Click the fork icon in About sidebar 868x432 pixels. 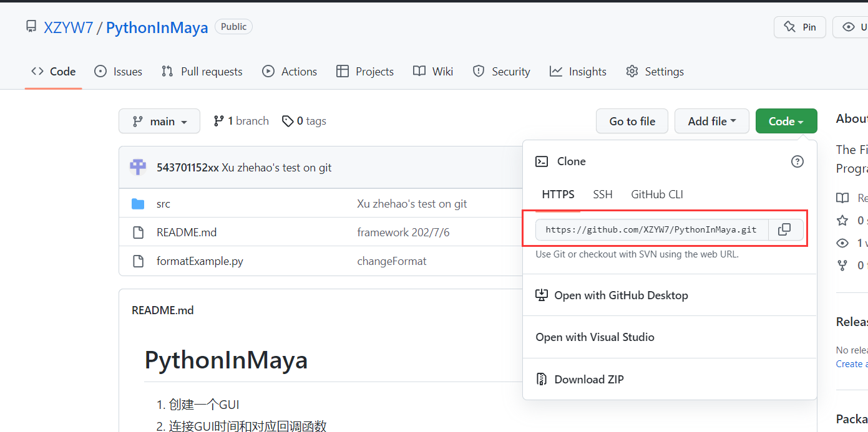pos(842,265)
